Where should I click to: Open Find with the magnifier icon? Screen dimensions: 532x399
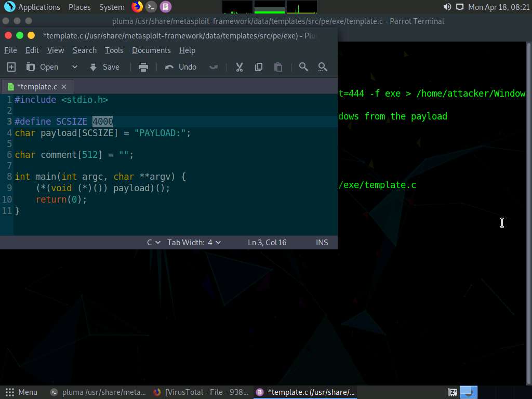[303, 67]
